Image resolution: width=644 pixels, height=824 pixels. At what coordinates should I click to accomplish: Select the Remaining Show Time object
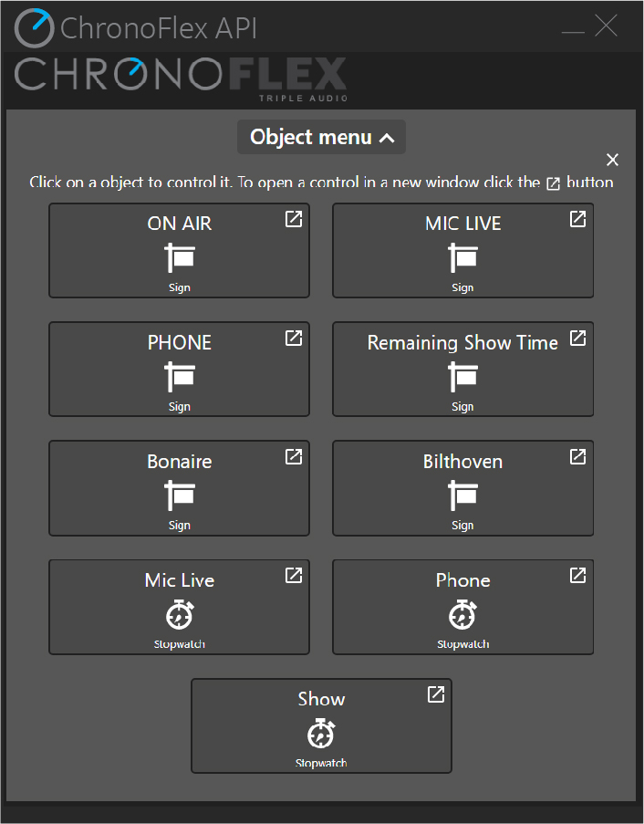click(x=462, y=370)
